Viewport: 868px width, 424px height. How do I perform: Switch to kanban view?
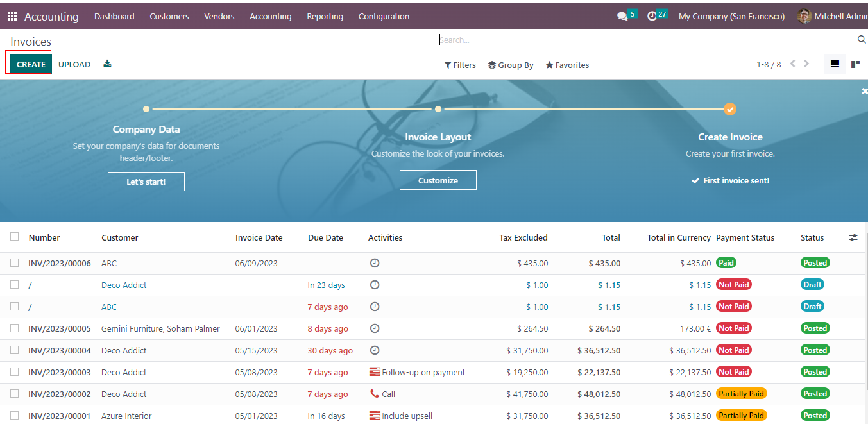tap(855, 64)
